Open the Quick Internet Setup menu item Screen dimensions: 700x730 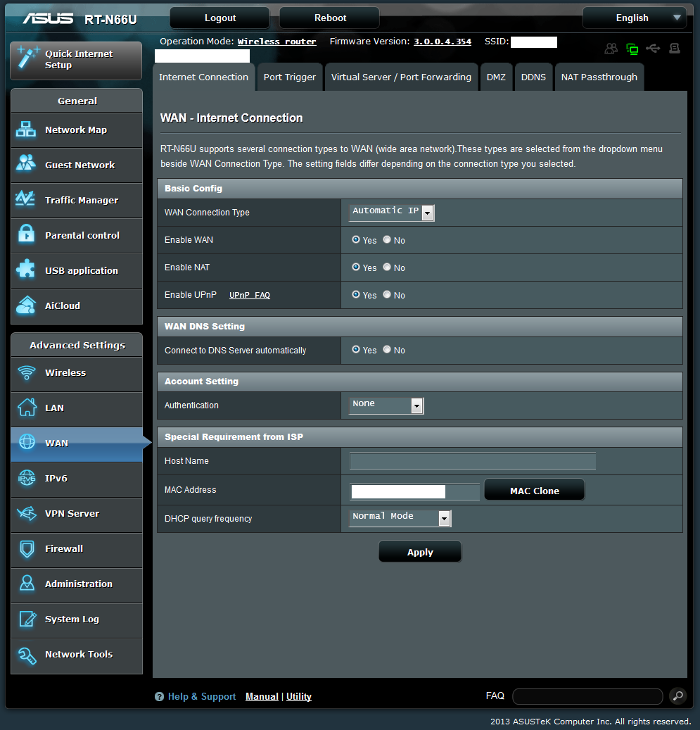76,61
